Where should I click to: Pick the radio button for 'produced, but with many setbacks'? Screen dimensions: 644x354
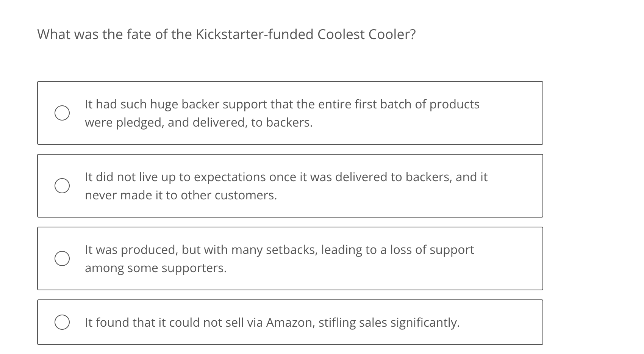[x=62, y=258]
